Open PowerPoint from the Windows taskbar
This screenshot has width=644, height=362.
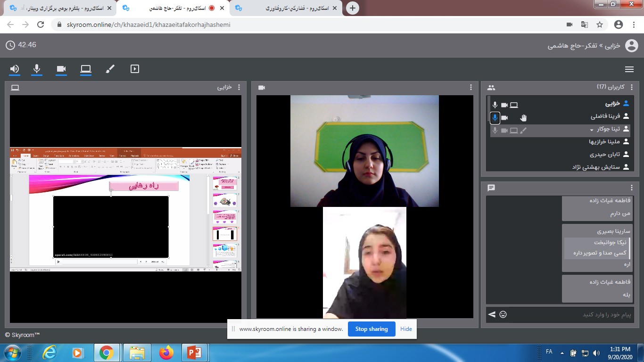pyautogui.click(x=194, y=353)
